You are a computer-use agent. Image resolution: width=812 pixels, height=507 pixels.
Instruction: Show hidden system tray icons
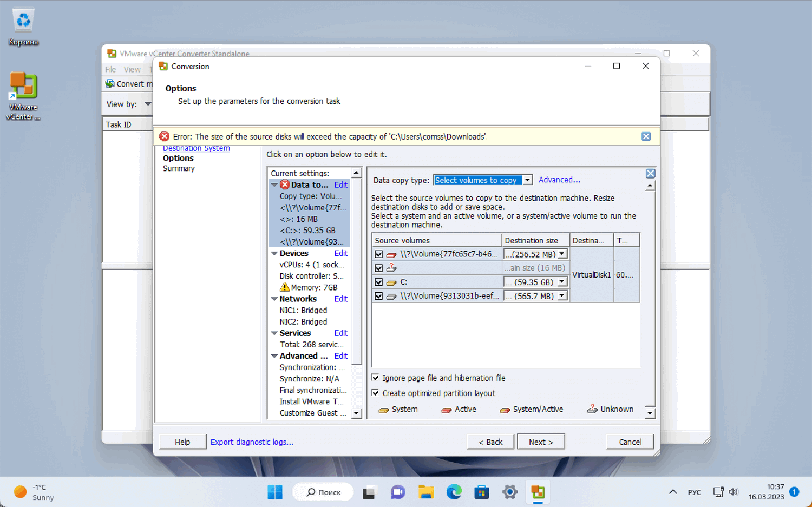click(x=673, y=492)
